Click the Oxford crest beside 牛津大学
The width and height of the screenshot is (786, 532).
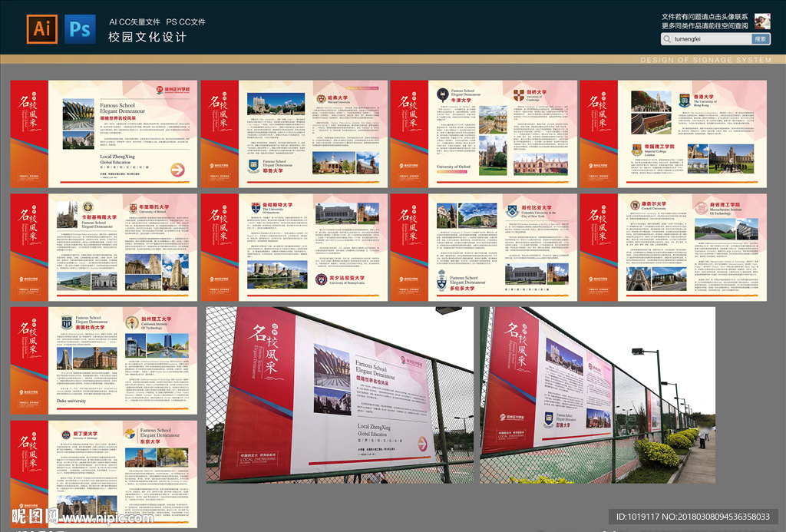point(442,94)
